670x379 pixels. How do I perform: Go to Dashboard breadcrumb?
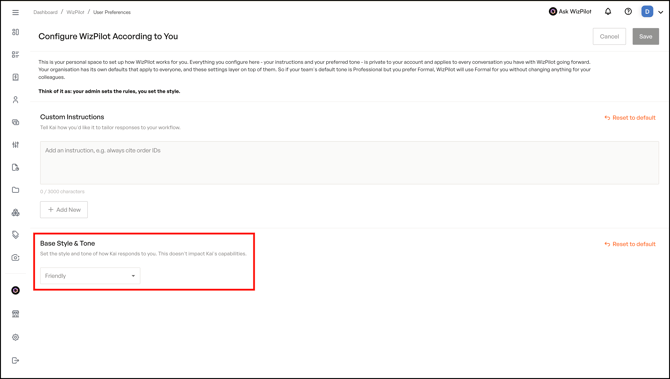tap(45, 12)
